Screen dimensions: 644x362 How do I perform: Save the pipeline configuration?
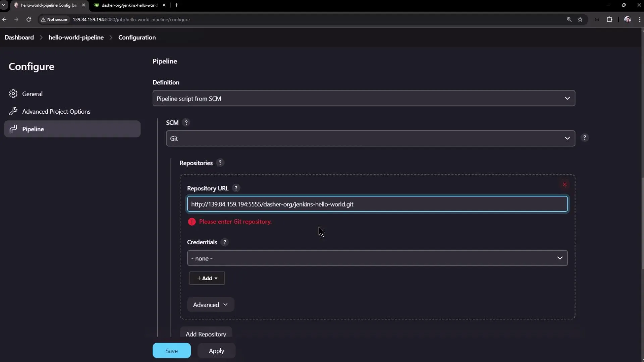[171, 350]
